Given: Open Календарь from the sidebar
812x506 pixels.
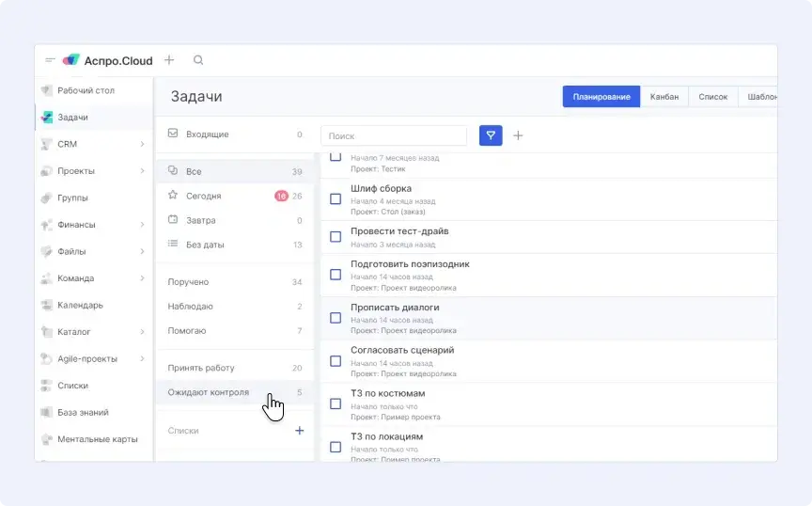Looking at the screenshot, I should 80,306.
